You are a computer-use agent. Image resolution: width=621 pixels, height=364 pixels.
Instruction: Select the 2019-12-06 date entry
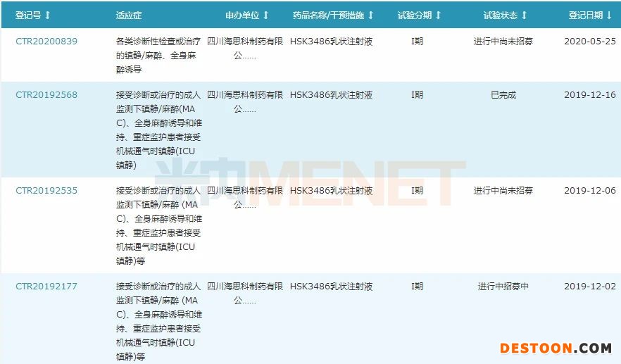[x=589, y=191]
